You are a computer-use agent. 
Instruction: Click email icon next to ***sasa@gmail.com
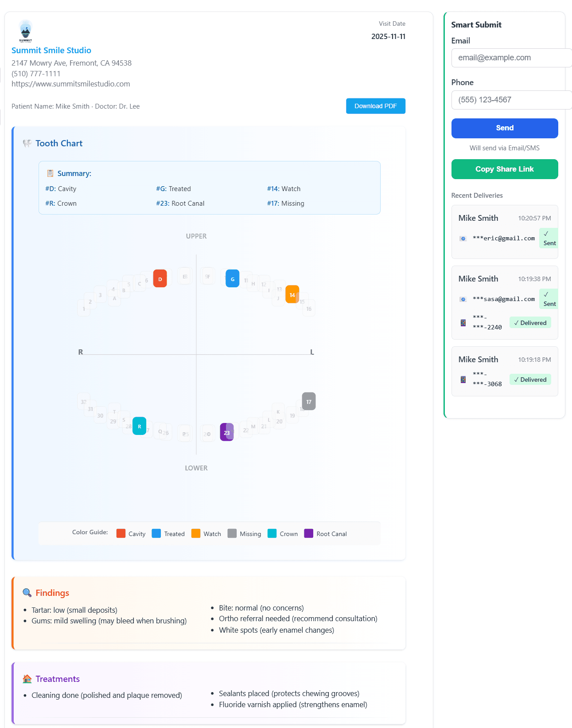[463, 299]
